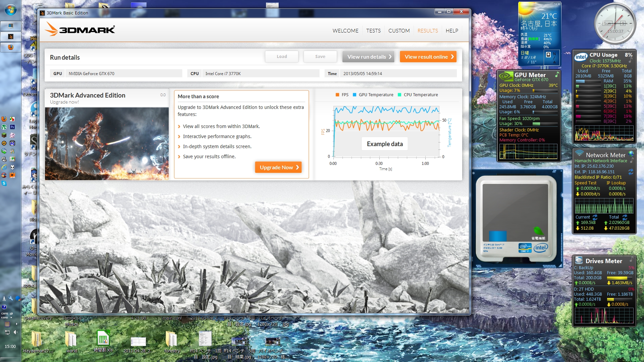644x362 pixels.
Task: Click the network tray icon
Action: [x=7, y=332]
